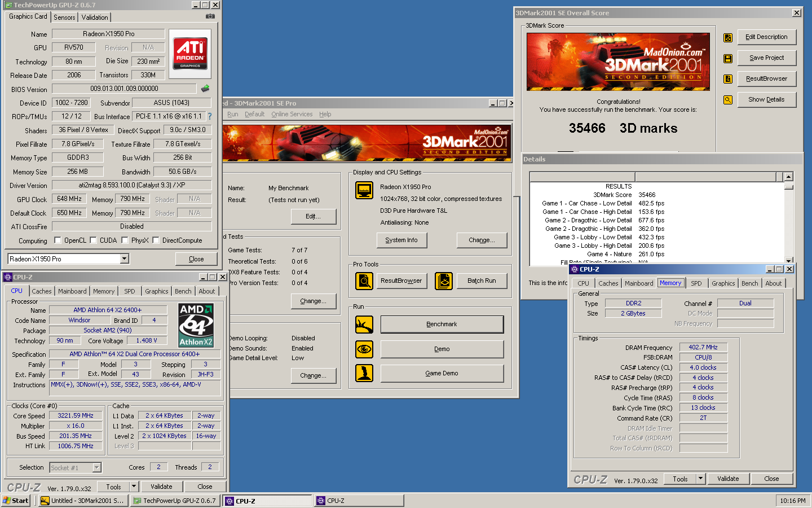The height and width of the screenshot is (508, 812).
Task: Click the Edit button for My Benchmark
Action: click(x=314, y=217)
